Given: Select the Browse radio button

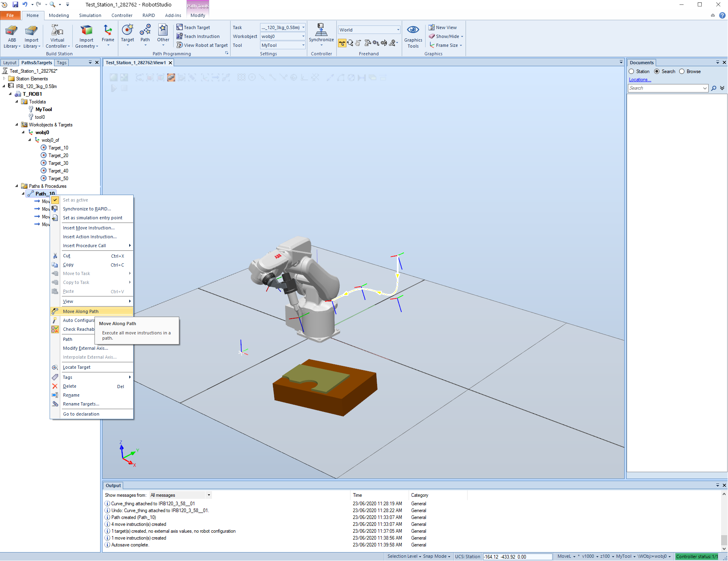Looking at the screenshot, I should [x=682, y=71].
